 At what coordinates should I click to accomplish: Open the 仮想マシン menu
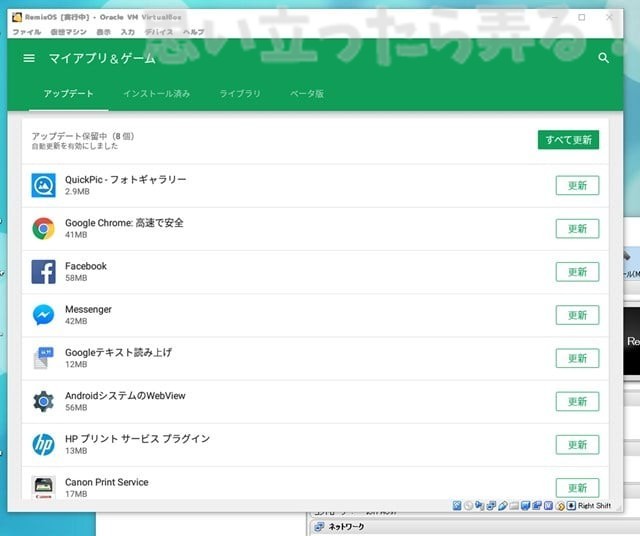pos(68,32)
